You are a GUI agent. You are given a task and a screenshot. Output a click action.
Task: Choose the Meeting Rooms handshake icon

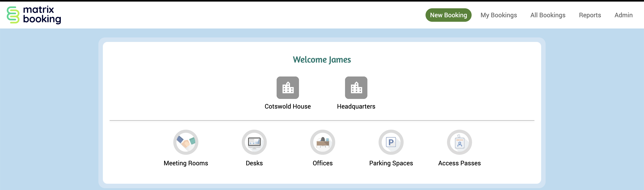coord(186,142)
